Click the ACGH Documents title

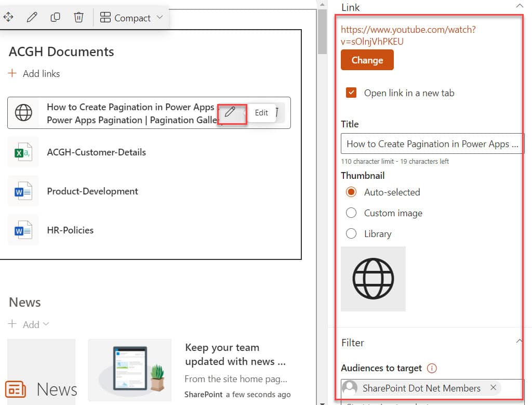[61, 51]
